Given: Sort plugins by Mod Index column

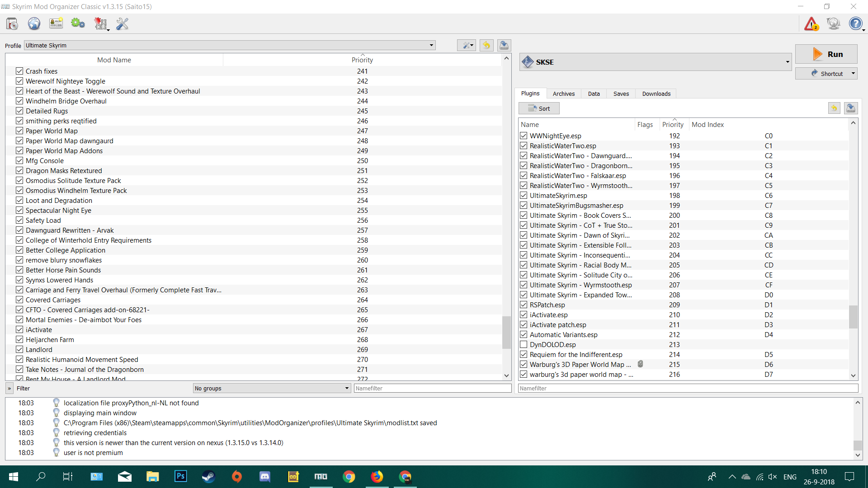Looking at the screenshot, I should (769, 125).
